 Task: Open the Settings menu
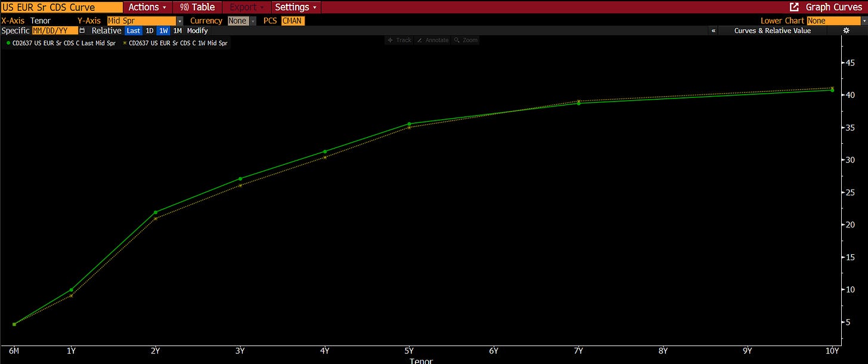296,7
